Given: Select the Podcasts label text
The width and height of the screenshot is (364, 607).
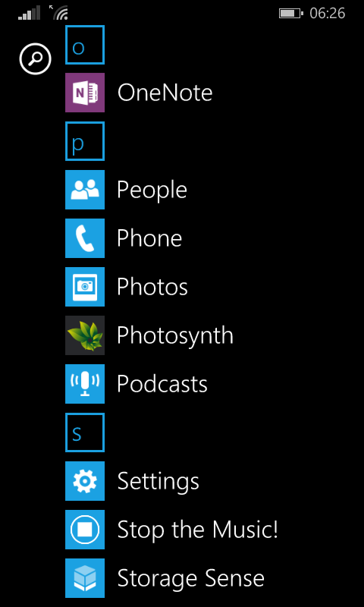Looking at the screenshot, I should [162, 384].
